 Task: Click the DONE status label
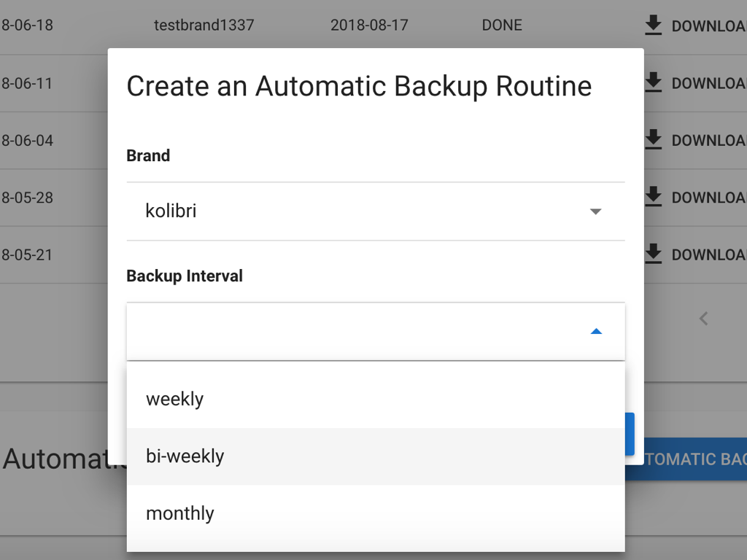pyautogui.click(x=502, y=25)
